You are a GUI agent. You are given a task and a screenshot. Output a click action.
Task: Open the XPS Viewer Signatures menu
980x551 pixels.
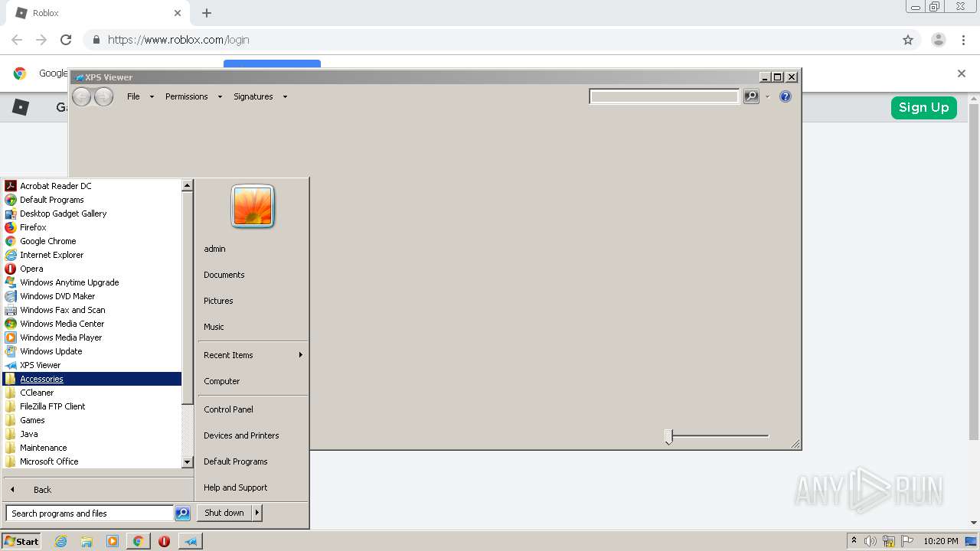point(260,96)
